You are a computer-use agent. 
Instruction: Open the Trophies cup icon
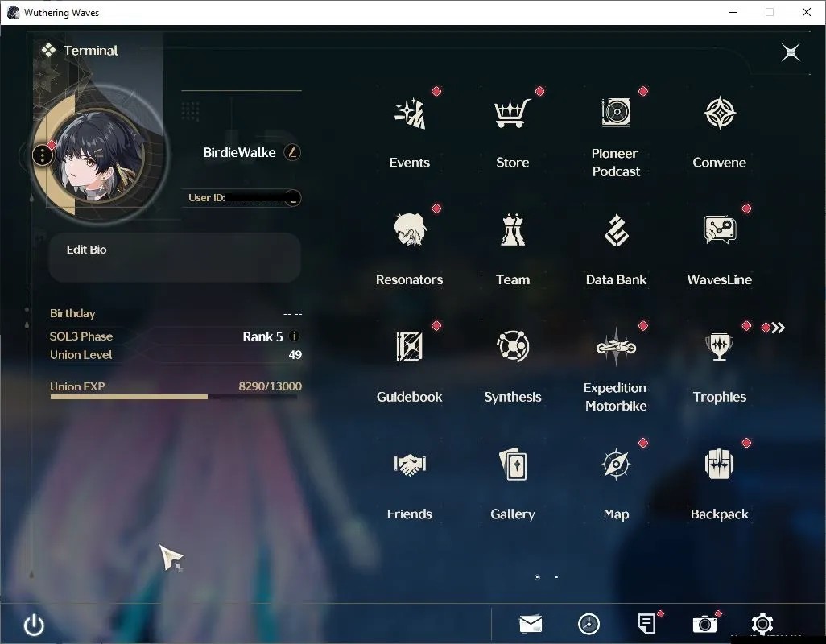click(x=719, y=346)
